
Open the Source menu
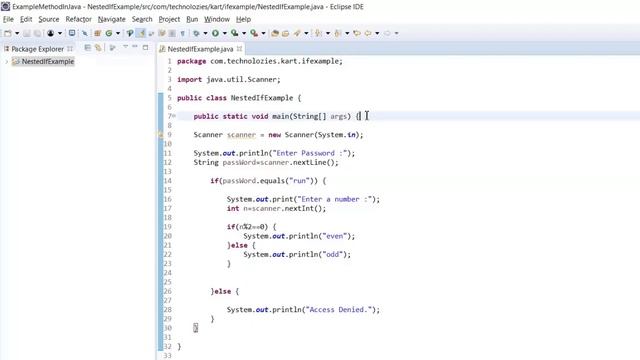coord(49,19)
